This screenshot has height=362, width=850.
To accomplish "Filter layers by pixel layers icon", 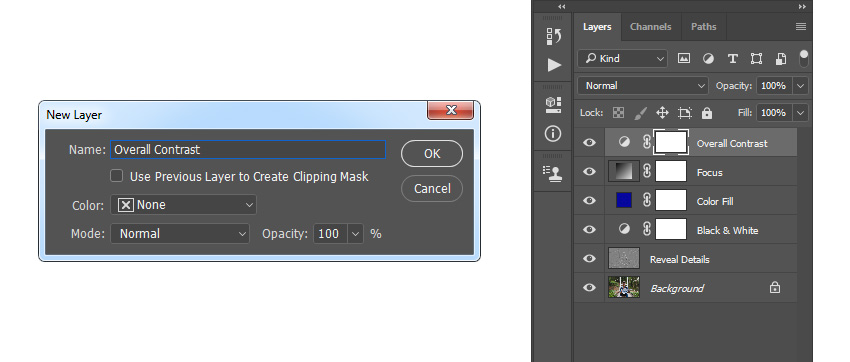I will point(684,59).
